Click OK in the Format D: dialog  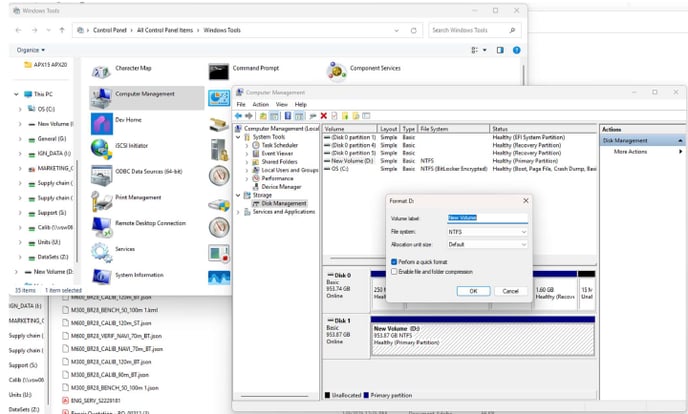[473, 291]
